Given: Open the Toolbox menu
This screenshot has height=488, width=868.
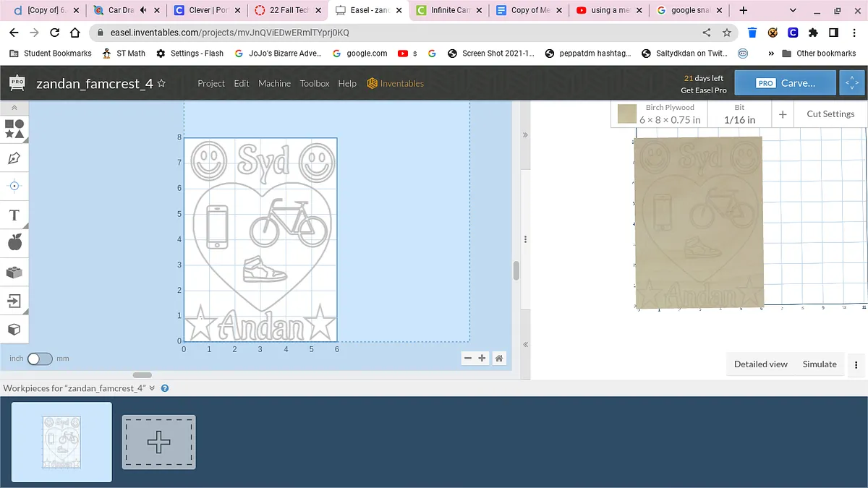Looking at the screenshot, I should point(315,83).
